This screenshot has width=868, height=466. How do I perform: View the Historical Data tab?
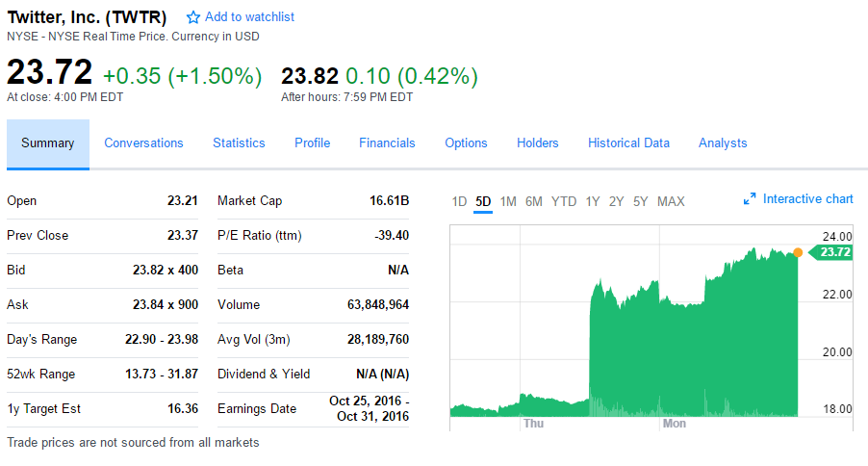(x=628, y=142)
